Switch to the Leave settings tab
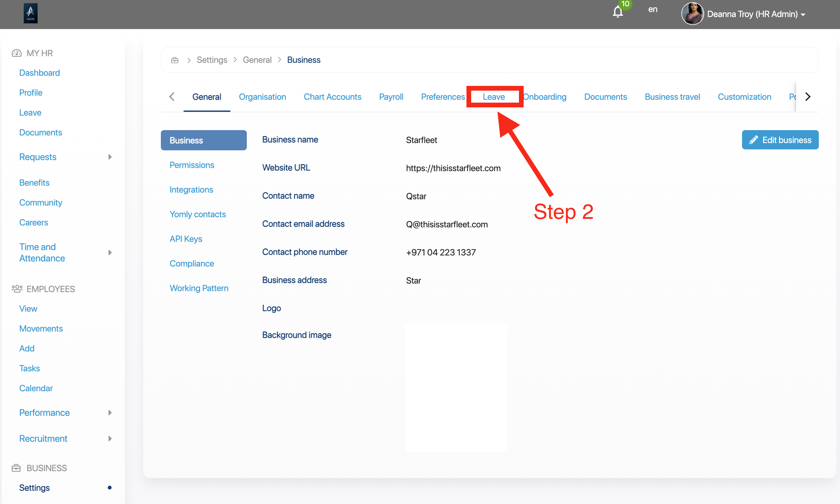Image resolution: width=840 pixels, height=504 pixels. coord(493,97)
